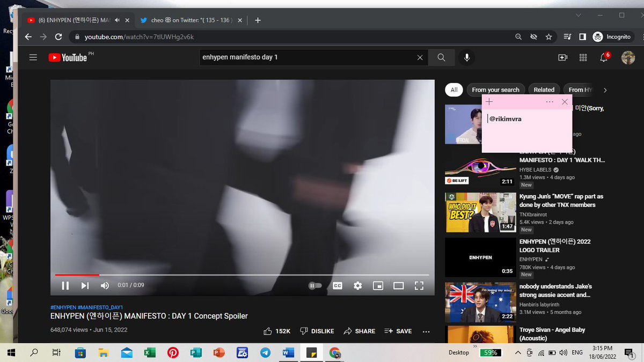The height and width of the screenshot is (362, 644).
Task: Select the From your search chip
Action: click(495, 90)
